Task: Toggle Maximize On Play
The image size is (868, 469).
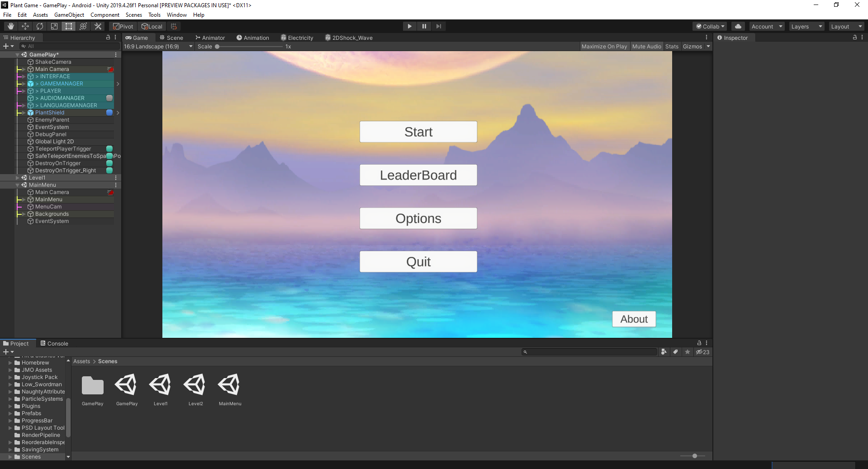Action: pyautogui.click(x=604, y=47)
